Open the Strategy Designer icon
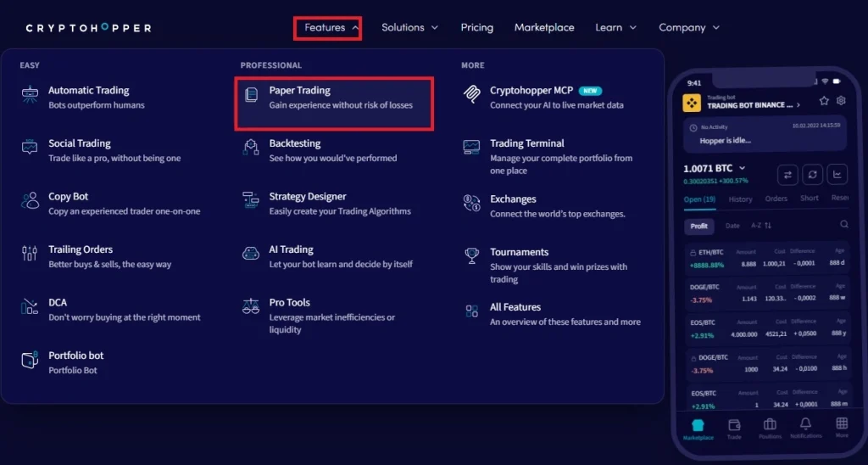 (x=251, y=200)
